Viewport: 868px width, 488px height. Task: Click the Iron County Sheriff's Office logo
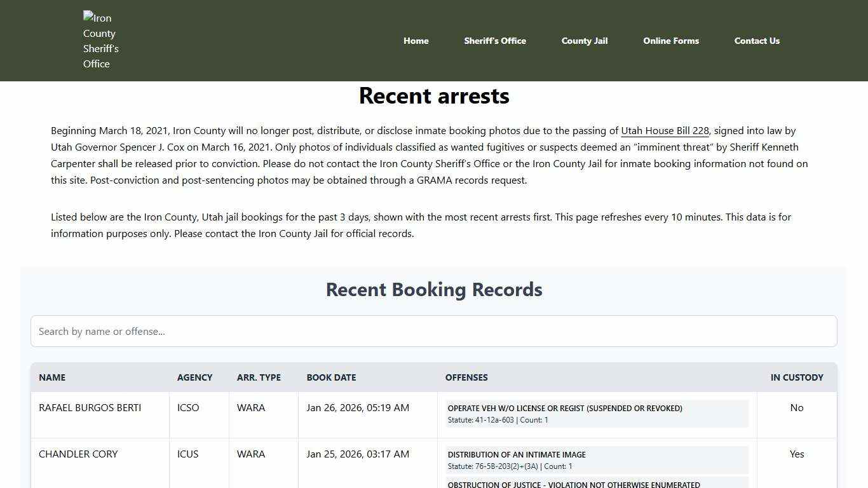point(100,40)
